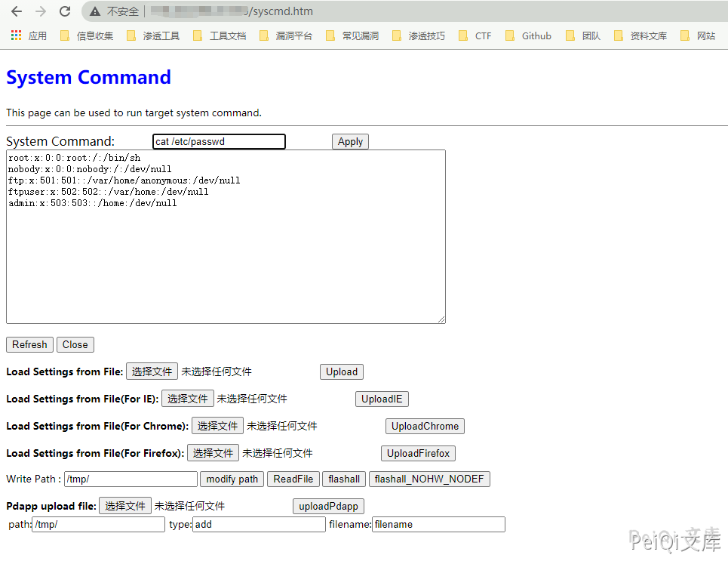Click the ReadFile button

[293, 479]
